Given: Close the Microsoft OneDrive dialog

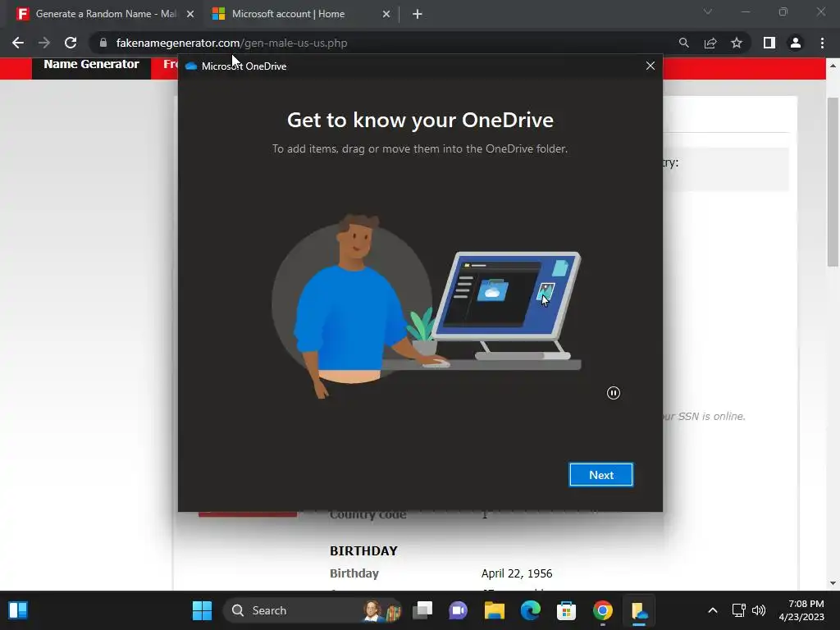Looking at the screenshot, I should click(651, 66).
